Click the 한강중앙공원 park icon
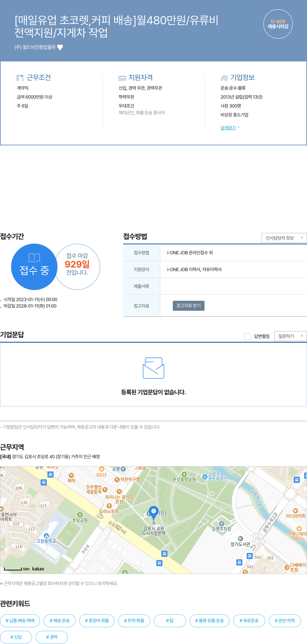The image size is (307, 644). pyautogui.click(x=184, y=474)
